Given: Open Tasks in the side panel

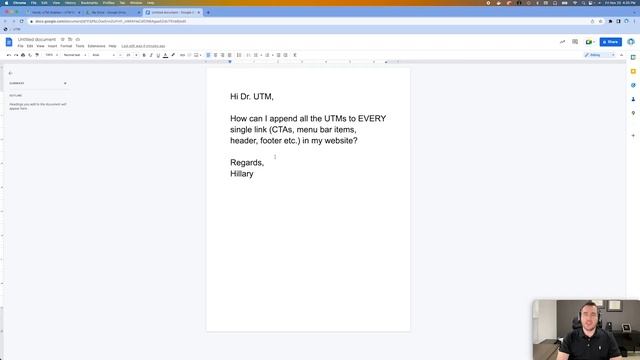Looking at the screenshot, I should click(633, 85).
